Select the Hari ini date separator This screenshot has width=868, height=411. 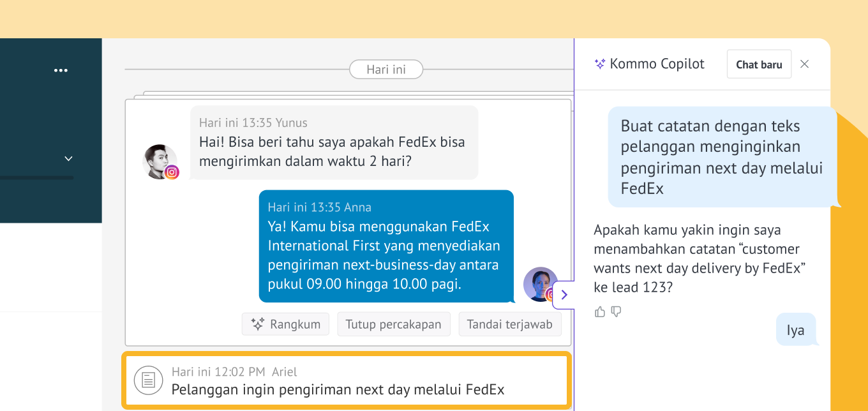coord(386,70)
